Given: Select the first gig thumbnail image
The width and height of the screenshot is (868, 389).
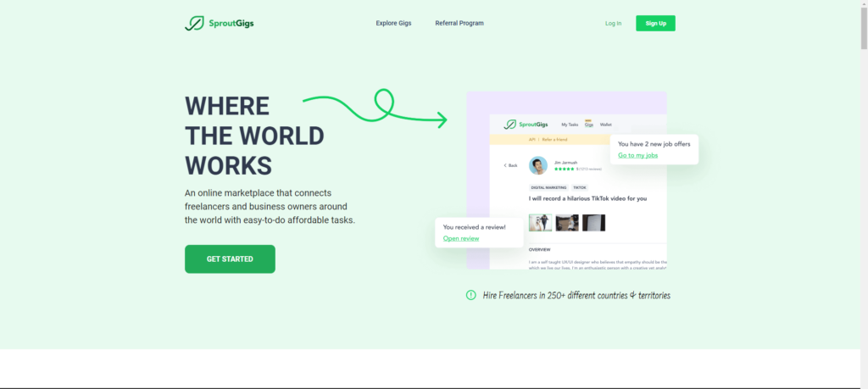Looking at the screenshot, I should point(540,222).
